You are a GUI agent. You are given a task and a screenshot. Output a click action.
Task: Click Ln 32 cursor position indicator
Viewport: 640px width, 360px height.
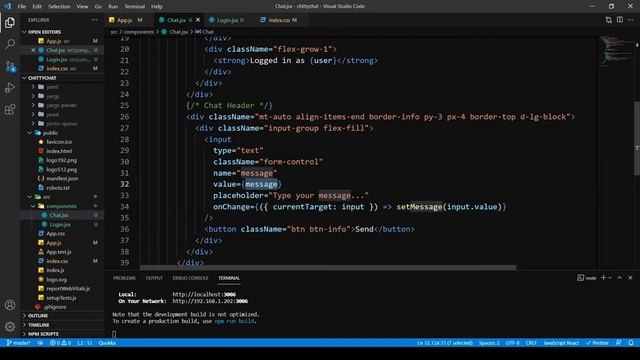click(x=444, y=343)
